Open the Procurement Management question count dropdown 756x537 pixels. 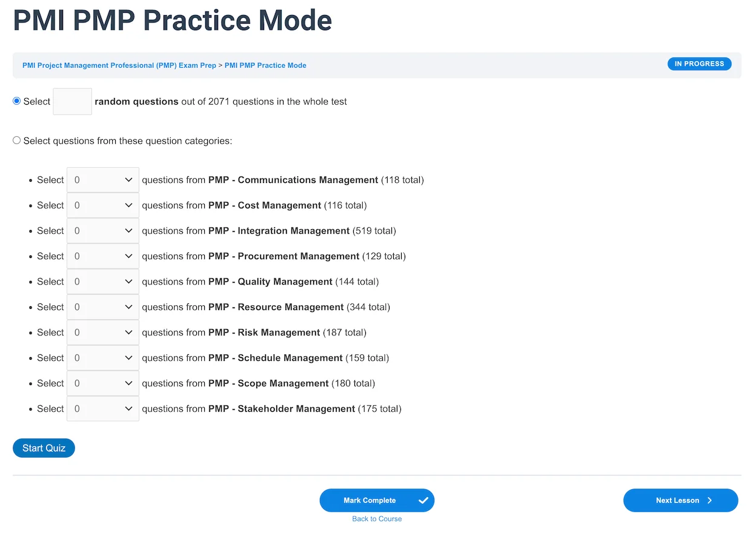103,256
